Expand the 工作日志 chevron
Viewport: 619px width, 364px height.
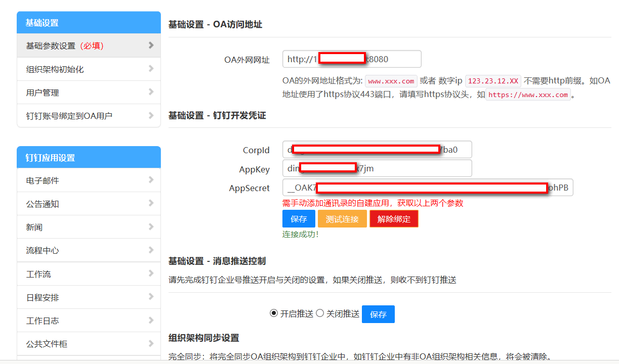point(151,320)
